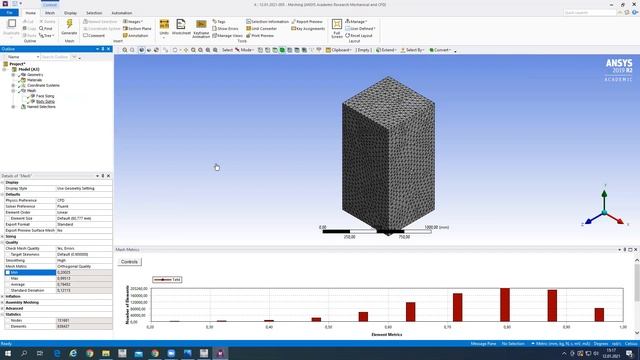Toggle the Standard Deviation parameter checkbox
The image size is (640, 360).
[8, 290]
